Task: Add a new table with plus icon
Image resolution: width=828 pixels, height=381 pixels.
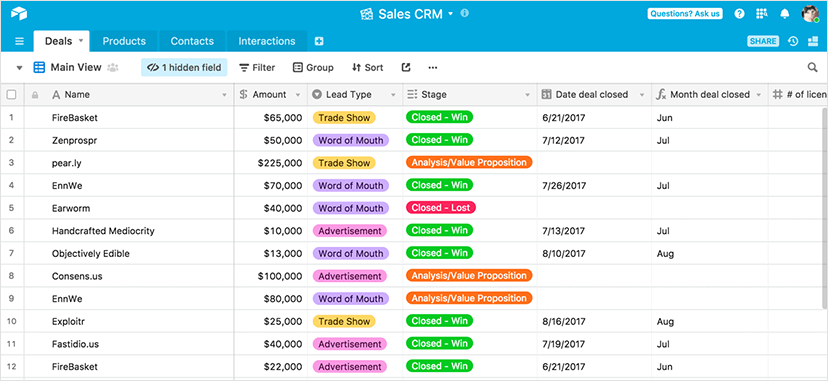Action: click(x=319, y=41)
